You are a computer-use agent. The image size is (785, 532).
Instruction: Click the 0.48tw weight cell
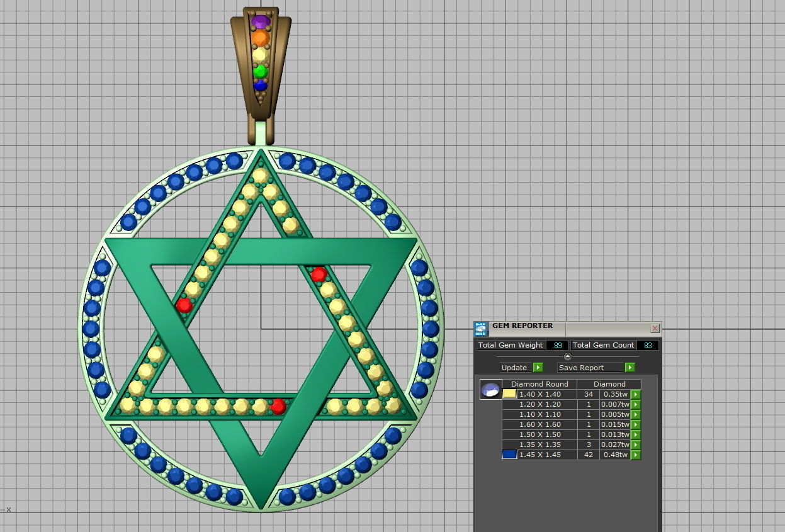[616, 455]
